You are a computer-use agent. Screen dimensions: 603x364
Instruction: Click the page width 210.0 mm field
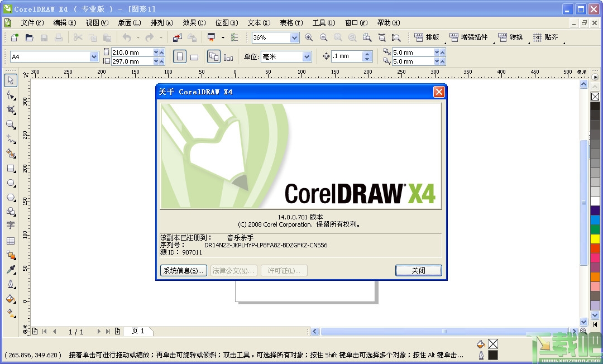(x=132, y=52)
